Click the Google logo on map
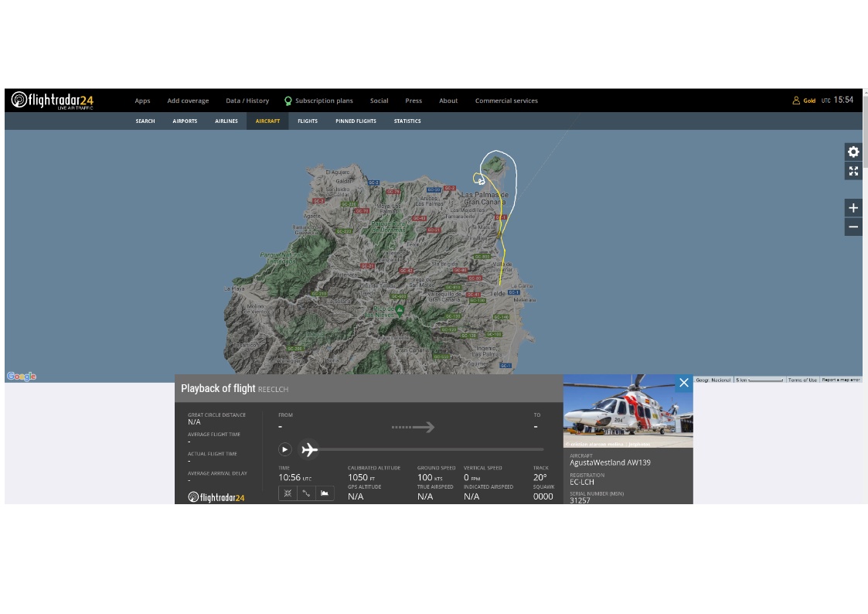 (x=22, y=377)
